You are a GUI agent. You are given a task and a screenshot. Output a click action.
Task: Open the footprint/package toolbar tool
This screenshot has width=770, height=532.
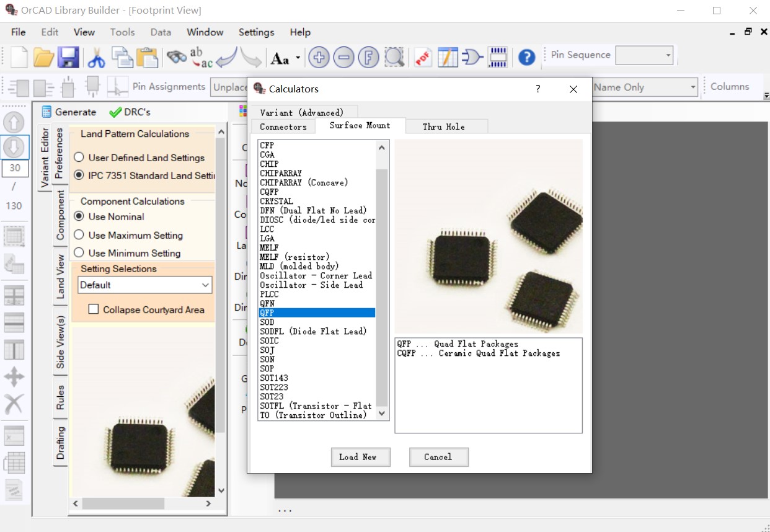tap(498, 57)
